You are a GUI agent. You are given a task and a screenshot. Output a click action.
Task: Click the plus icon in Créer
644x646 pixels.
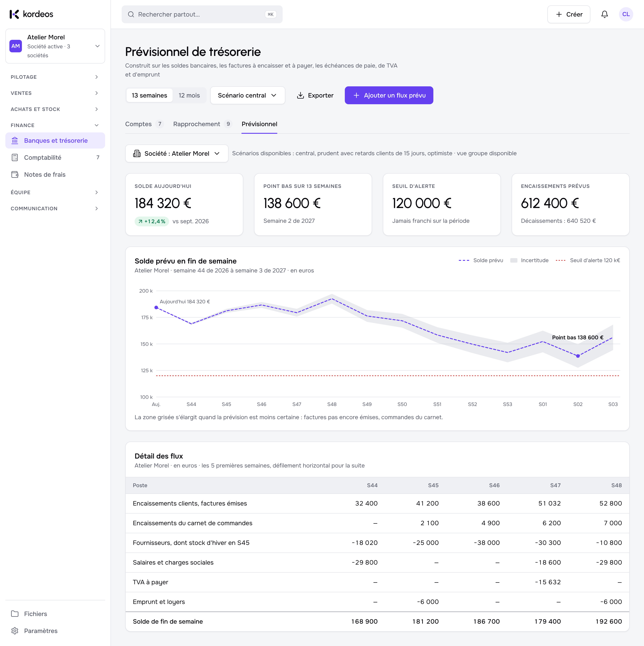coord(559,14)
